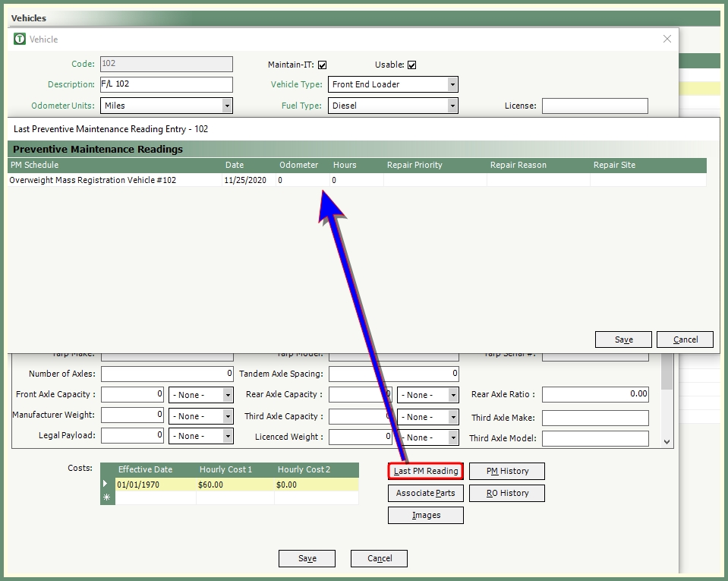
Task: Expand the Vehicle Type dropdown
Action: pyautogui.click(x=452, y=84)
